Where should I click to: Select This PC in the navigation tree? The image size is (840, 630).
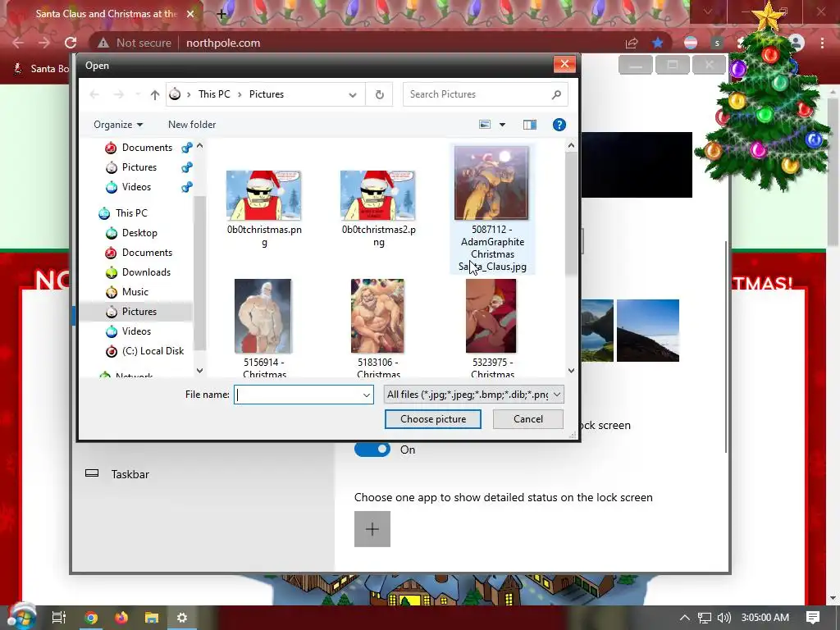[131, 213]
